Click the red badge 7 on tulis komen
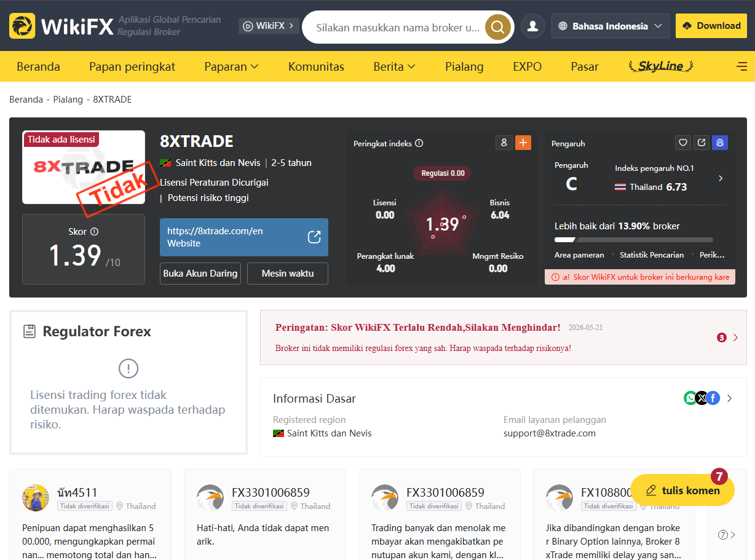 pyautogui.click(x=719, y=476)
